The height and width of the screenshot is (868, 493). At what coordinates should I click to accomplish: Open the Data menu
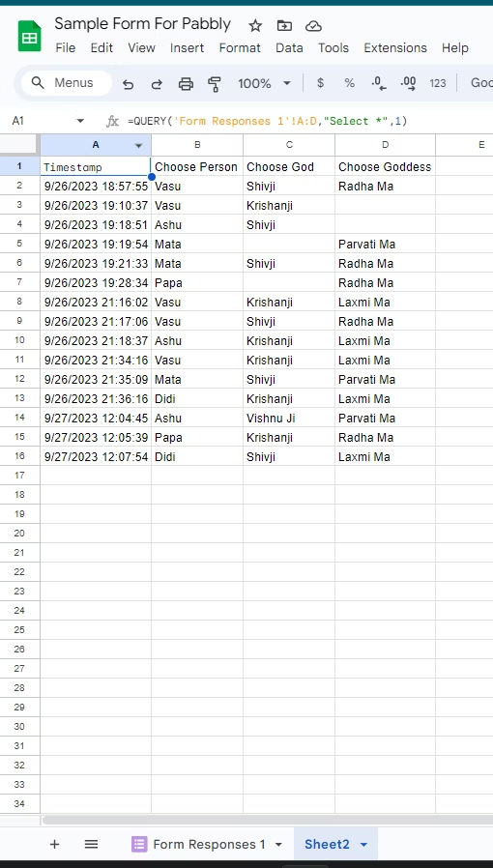pyautogui.click(x=289, y=48)
